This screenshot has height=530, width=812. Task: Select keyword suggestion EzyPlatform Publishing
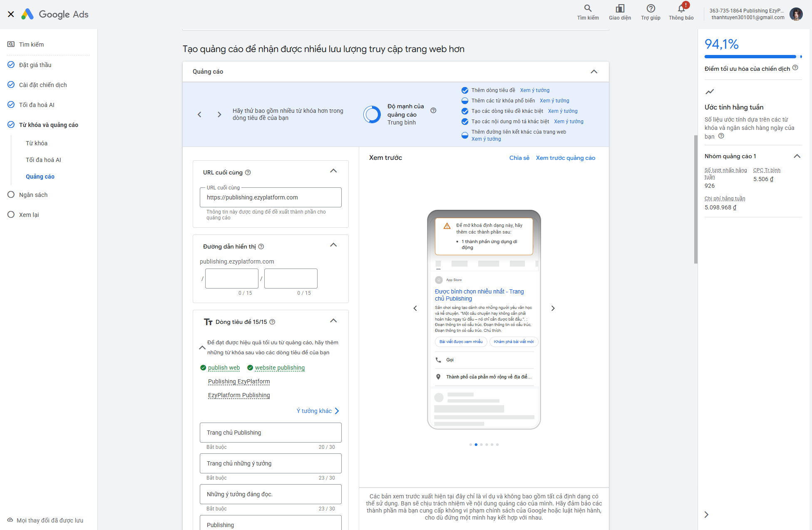coord(239,395)
